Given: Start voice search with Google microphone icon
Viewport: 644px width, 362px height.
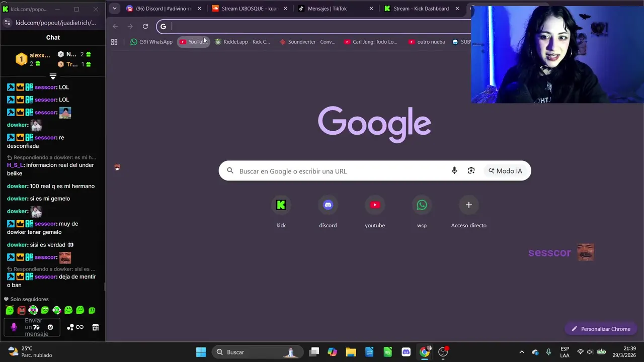Looking at the screenshot, I should tap(454, 171).
